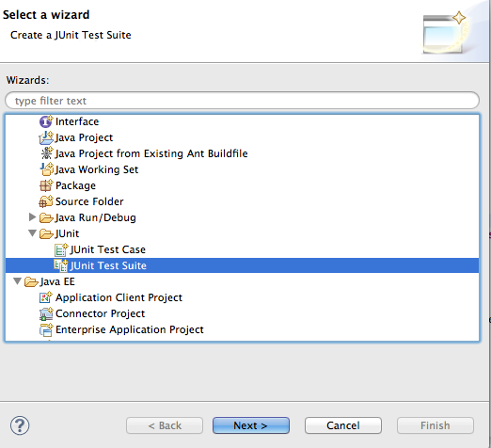Select Java Project from Existing Ant Buildfile
491x448 pixels.
tap(151, 153)
